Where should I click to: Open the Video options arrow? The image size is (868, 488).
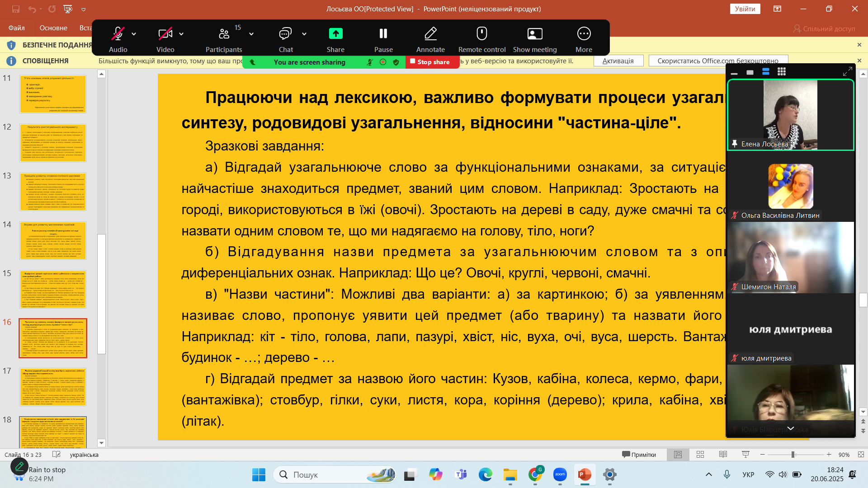[181, 34]
